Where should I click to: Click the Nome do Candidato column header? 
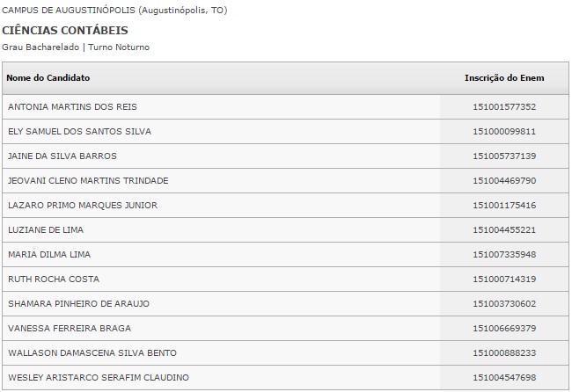48,78
